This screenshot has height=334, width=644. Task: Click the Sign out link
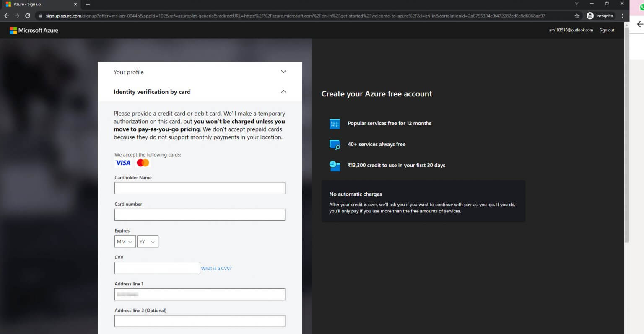point(607,30)
